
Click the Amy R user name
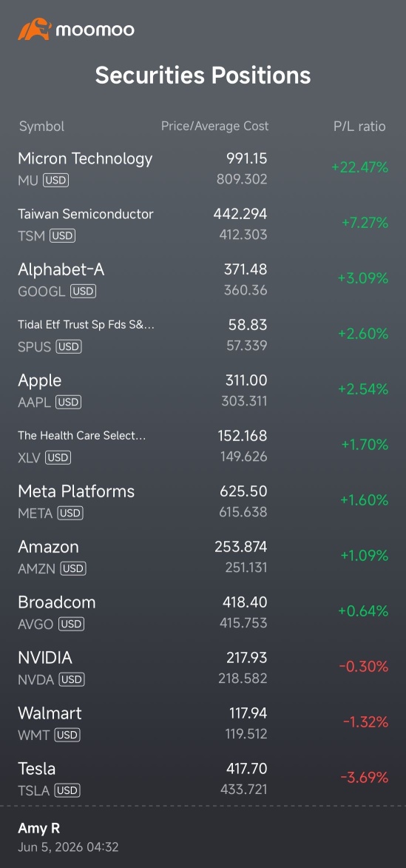(38, 828)
